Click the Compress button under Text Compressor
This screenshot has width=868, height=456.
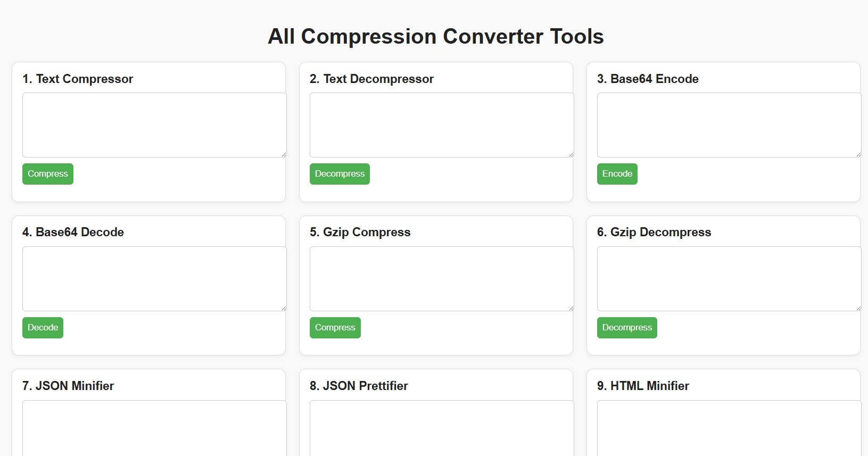pos(47,174)
